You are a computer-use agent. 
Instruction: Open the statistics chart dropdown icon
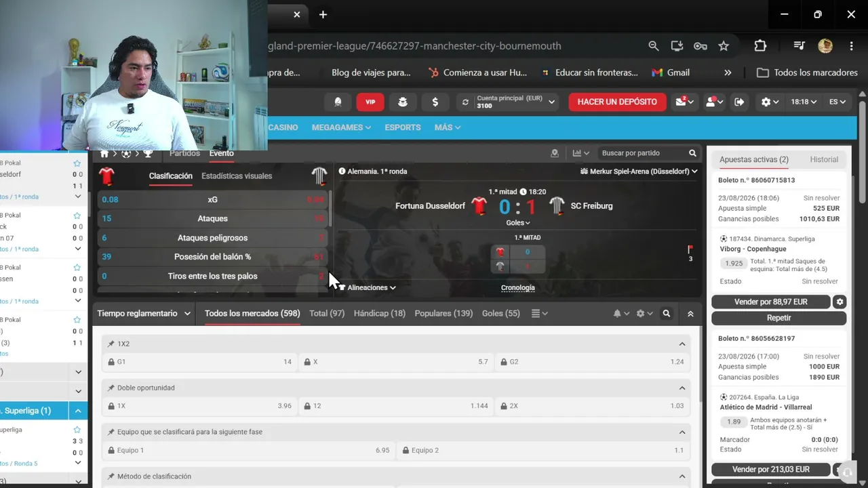pyautogui.click(x=581, y=153)
